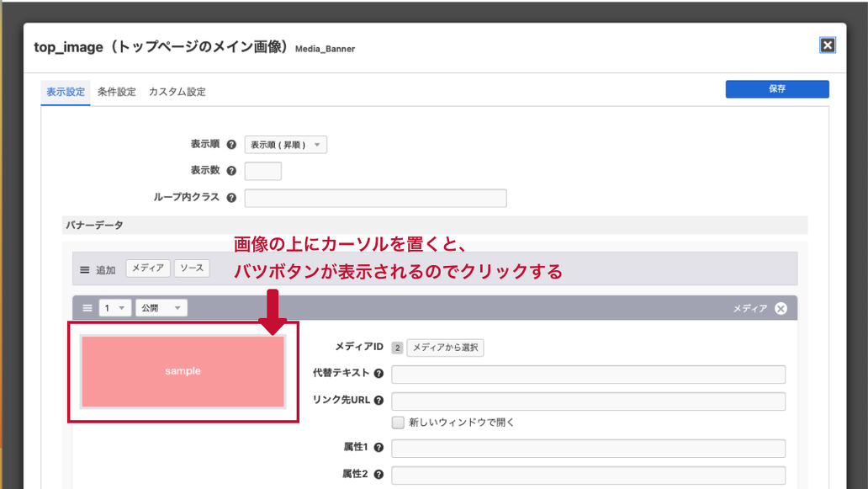Click the help icon beside リンク先URL
Screen dimensions: 868x489
378,401
